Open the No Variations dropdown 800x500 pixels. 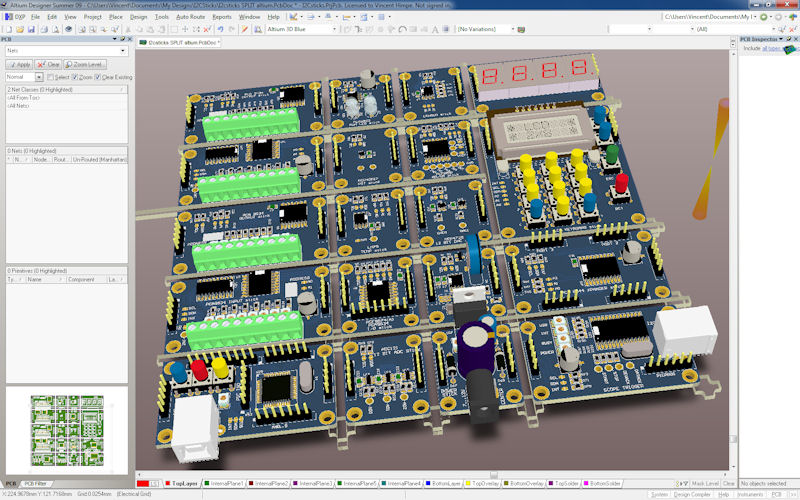[x=513, y=30]
